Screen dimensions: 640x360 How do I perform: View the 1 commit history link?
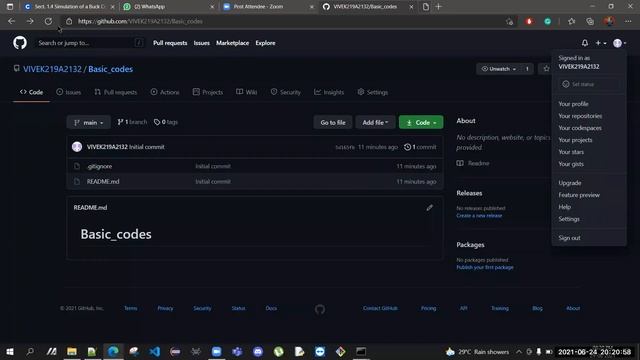click(x=420, y=147)
